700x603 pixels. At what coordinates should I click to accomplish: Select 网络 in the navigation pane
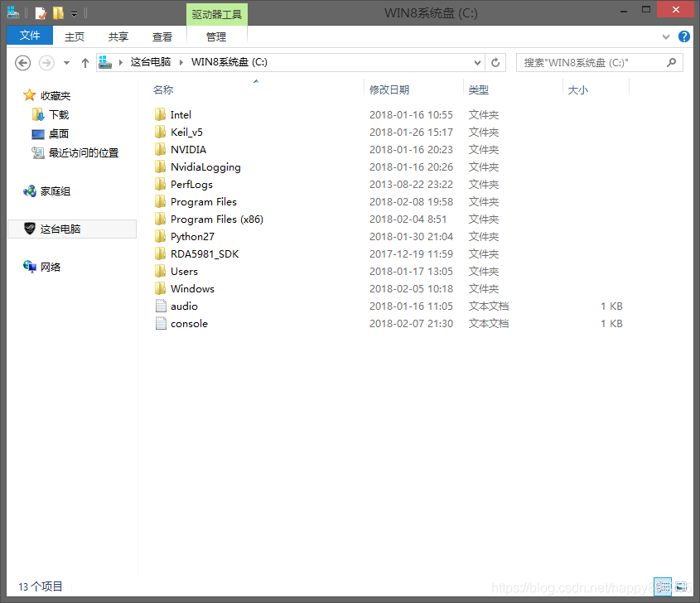(51, 267)
